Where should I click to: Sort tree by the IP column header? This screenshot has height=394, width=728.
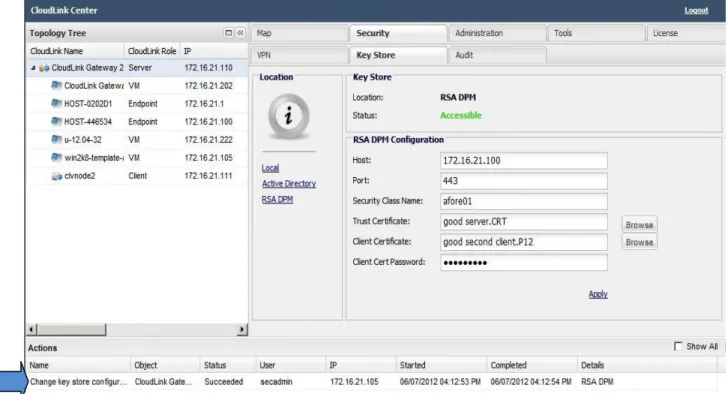click(x=214, y=51)
